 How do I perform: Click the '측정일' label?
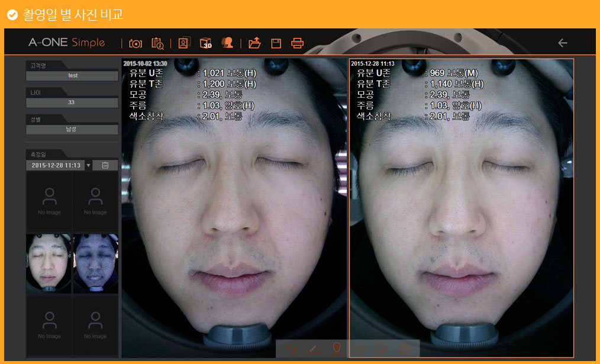[x=38, y=154]
